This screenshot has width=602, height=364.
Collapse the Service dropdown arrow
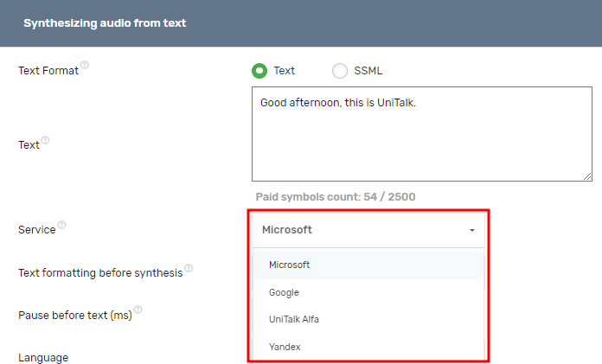pyautogui.click(x=472, y=231)
